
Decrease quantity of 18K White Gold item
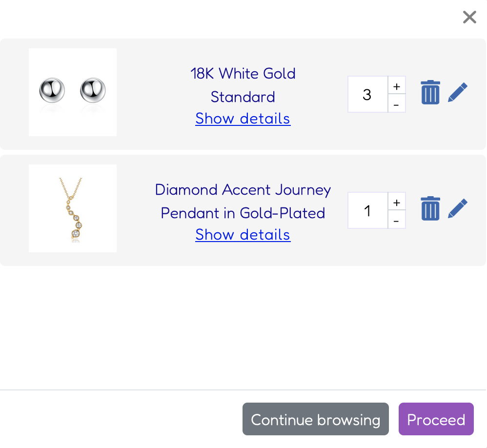point(397,103)
